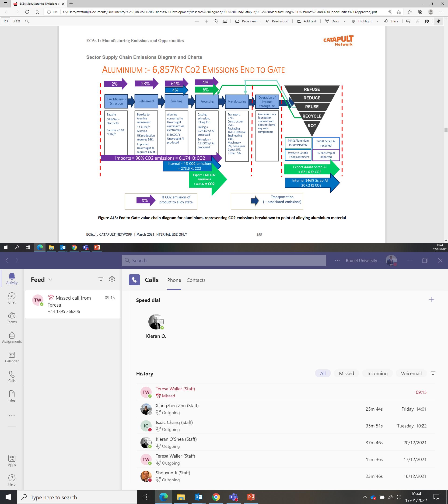Rotate the PDF page with rotate icon
Screen dimensions: 448x504
pos(216,21)
